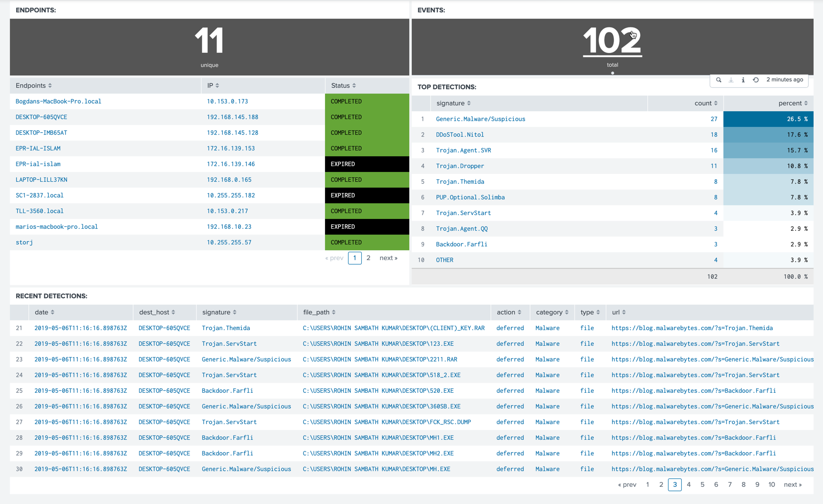Viewport: 823px width, 504px height.
Task: Select Trojan.Agent.SVR in Top Detections
Action: coord(463,150)
